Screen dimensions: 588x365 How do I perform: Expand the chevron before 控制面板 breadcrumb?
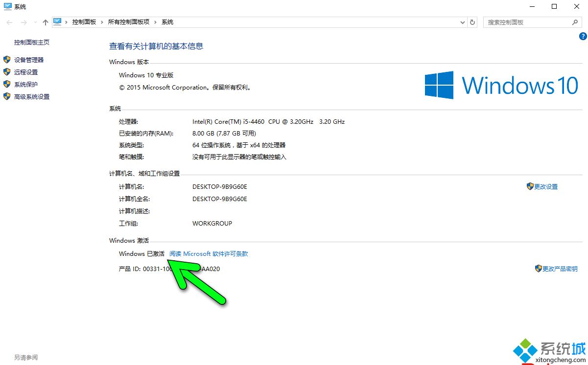[67, 23]
